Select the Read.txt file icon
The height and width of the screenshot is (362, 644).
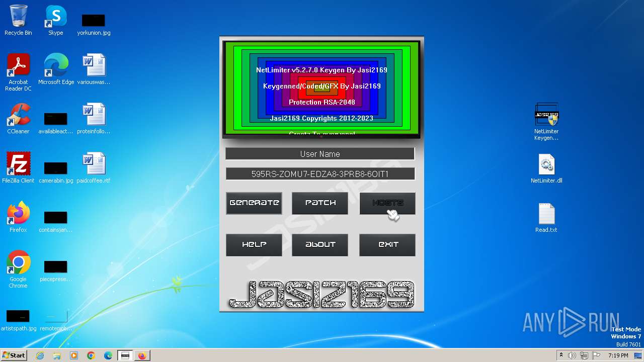coord(546,217)
